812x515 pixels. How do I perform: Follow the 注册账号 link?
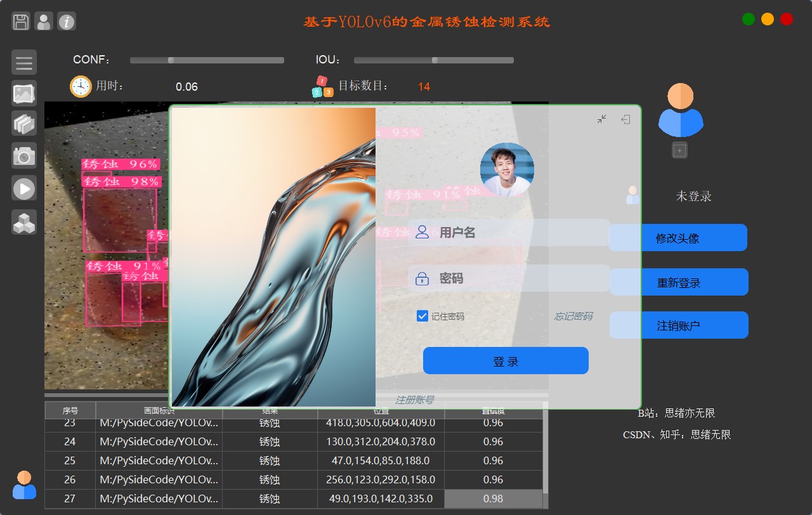415,400
